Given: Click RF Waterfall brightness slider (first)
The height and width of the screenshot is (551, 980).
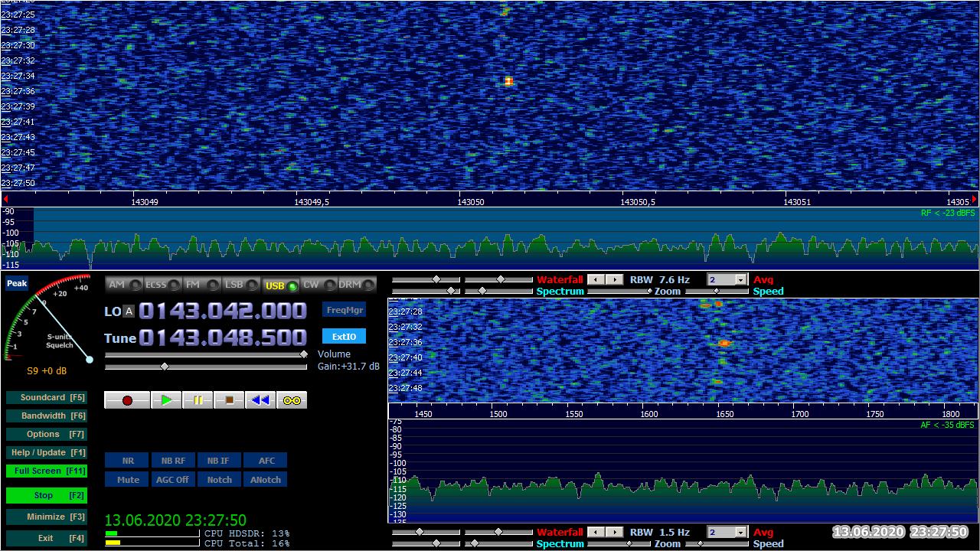Looking at the screenshot, I should (426, 280).
